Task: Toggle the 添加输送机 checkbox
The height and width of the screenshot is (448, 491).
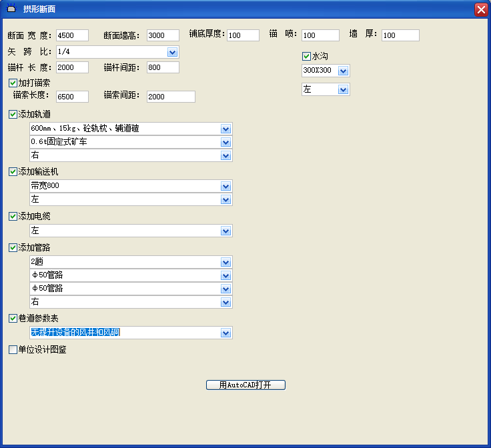Action: 13,171
